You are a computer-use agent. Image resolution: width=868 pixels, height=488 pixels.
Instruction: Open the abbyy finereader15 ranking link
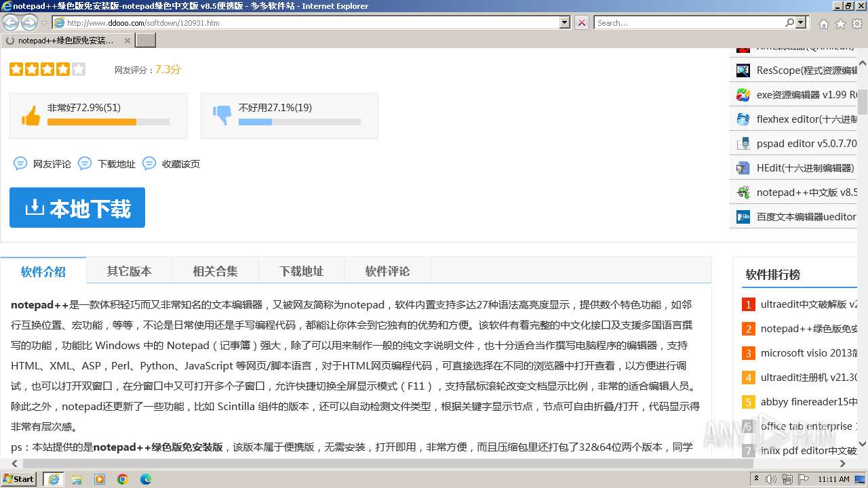tap(809, 402)
